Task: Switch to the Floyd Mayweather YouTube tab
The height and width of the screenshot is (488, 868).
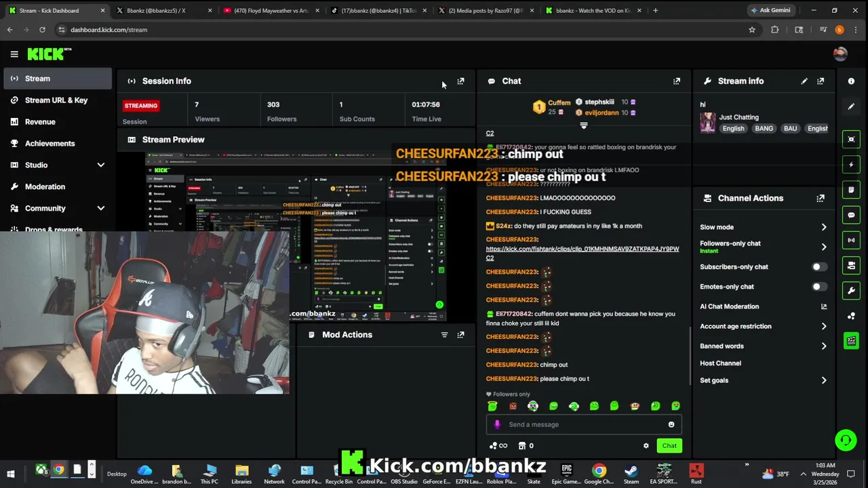Action: (x=270, y=11)
